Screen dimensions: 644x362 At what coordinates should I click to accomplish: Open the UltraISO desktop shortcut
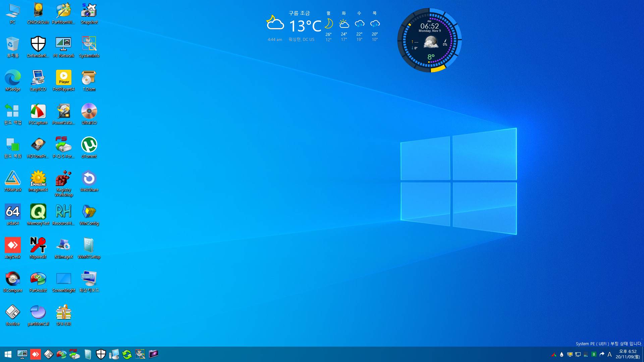[x=89, y=114]
